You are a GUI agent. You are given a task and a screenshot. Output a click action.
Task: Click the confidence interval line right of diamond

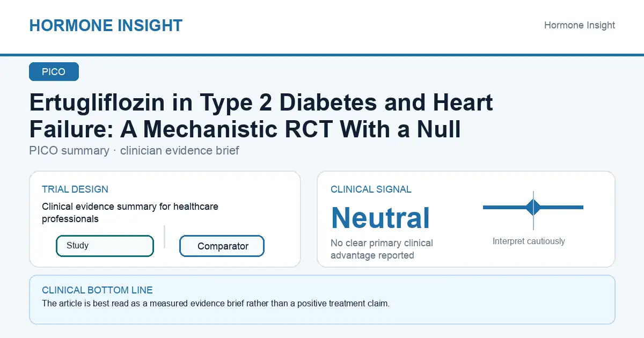(562, 207)
